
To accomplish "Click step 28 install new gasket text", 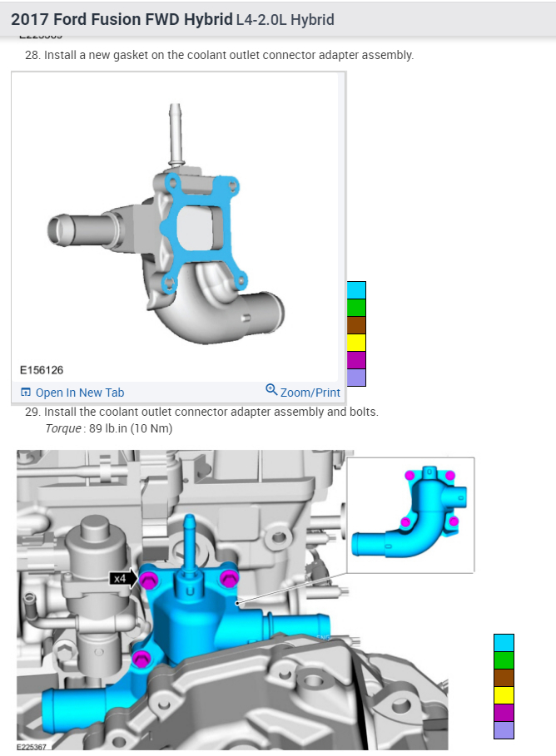I will pos(219,55).
